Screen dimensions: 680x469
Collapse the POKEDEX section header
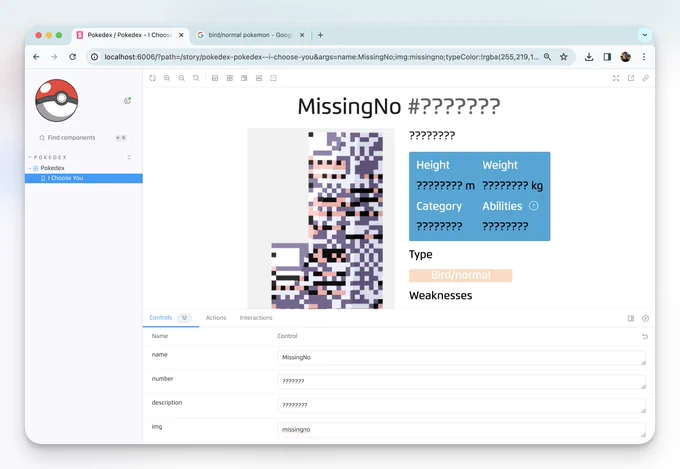pos(48,157)
